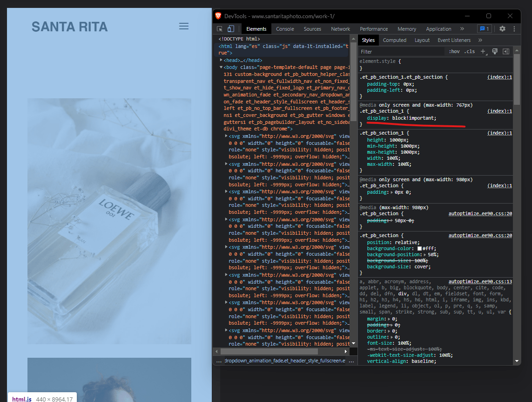The width and height of the screenshot is (532, 402).
Task: Click the Elements panel scroll-down arrow
Action: pos(353,343)
